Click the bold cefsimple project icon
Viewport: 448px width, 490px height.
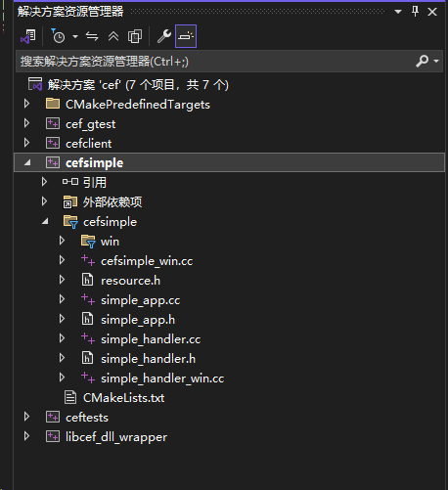coord(53,162)
